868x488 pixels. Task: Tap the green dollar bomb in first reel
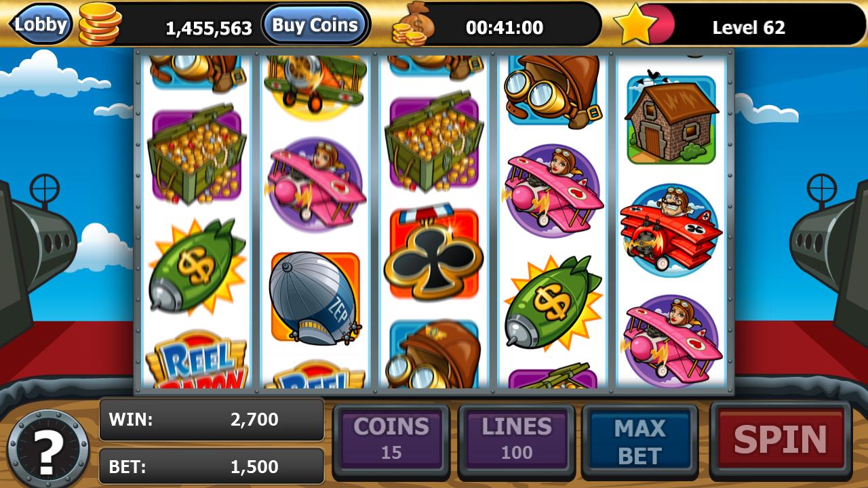(196, 266)
